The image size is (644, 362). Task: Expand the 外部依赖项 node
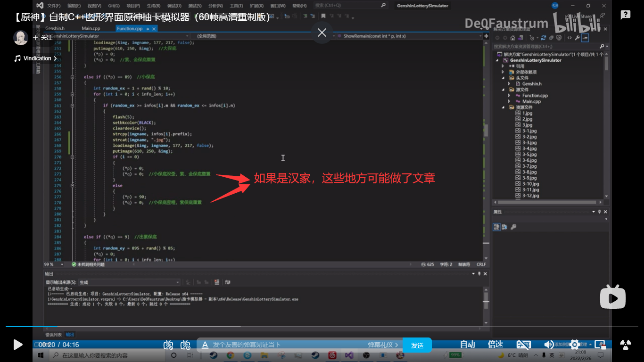(503, 72)
